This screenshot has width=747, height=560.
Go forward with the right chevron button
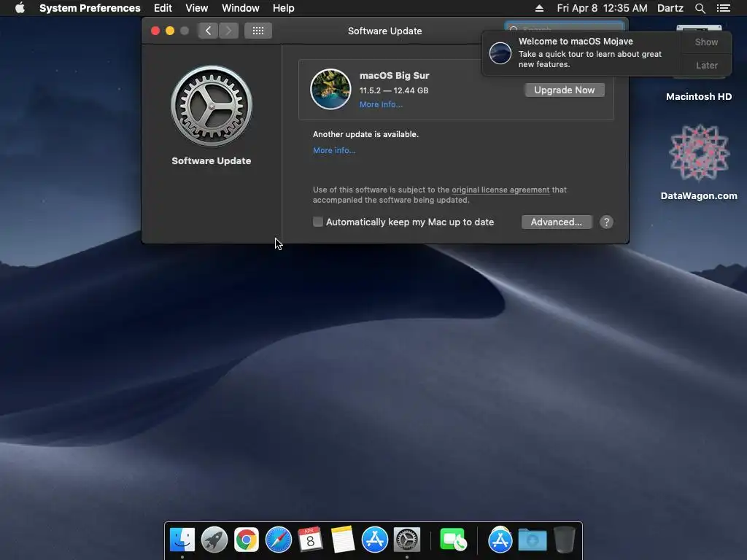[228, 31]
